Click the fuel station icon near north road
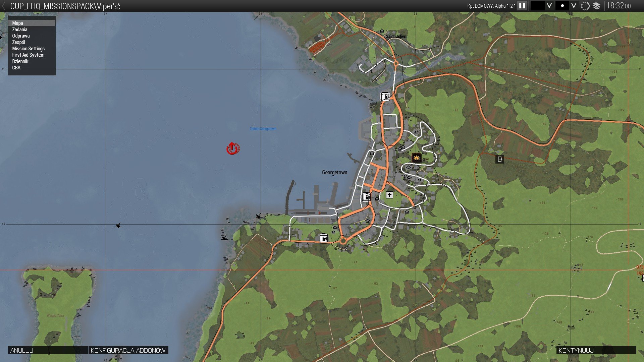 coord(385,97)
